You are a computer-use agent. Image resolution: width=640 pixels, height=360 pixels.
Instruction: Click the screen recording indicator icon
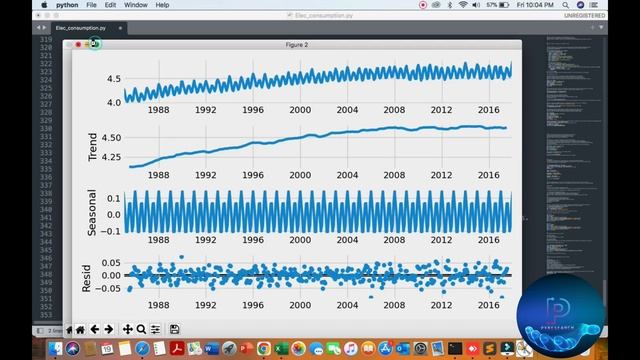[423, 5]
